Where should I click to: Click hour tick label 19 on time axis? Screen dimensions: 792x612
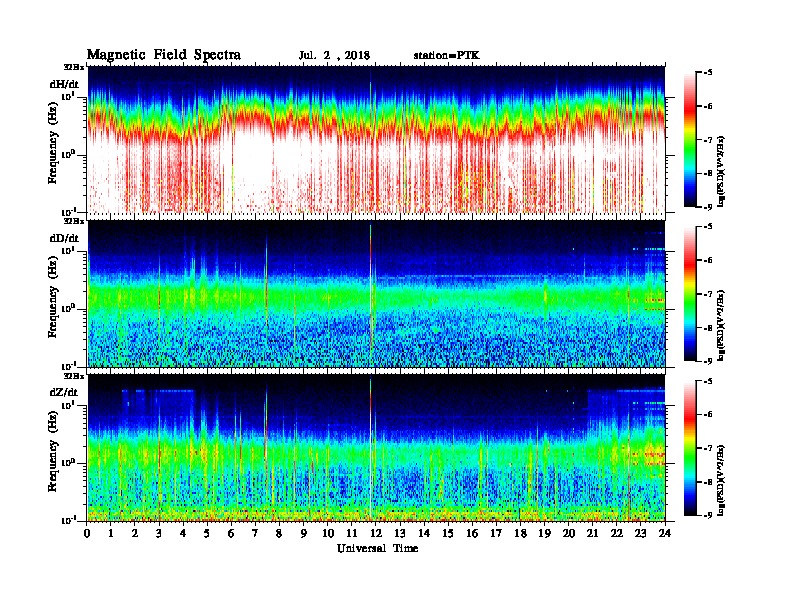pyautogui.click(x=544, y=533)
